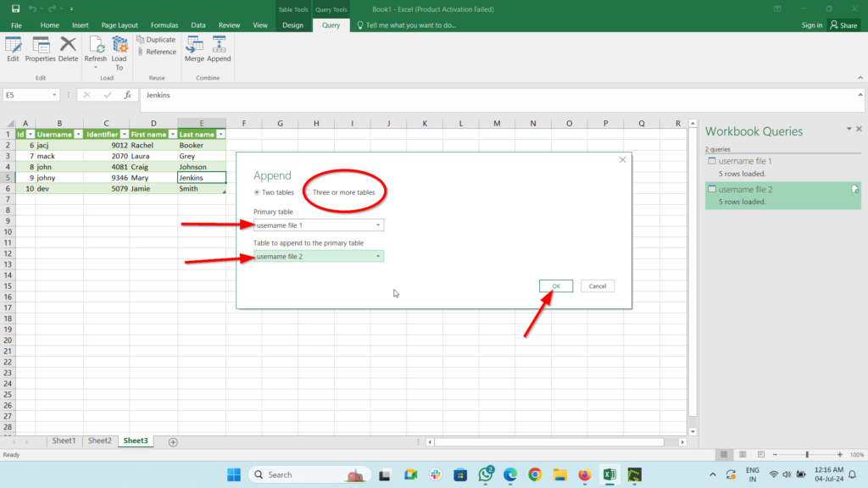Image resolution: width=868 pixels, height=488 pixels.
Task: Click the Load To icon
Action: click(119, 53)
